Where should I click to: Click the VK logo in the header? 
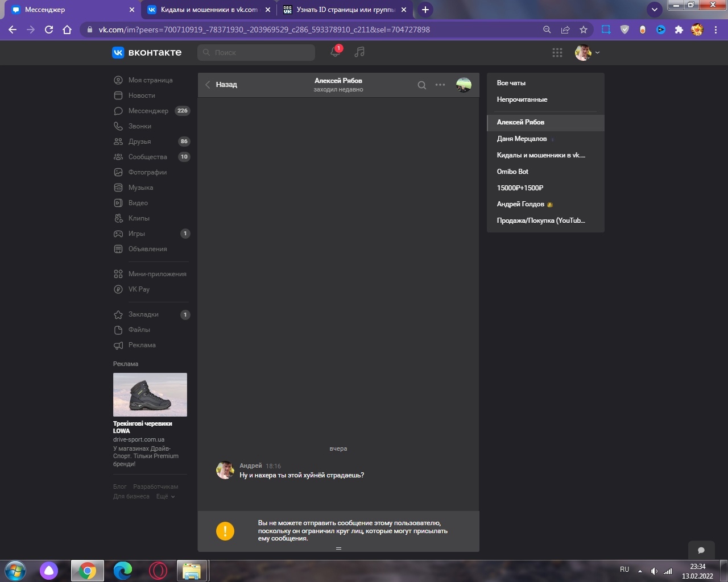[x=147, y=52]
